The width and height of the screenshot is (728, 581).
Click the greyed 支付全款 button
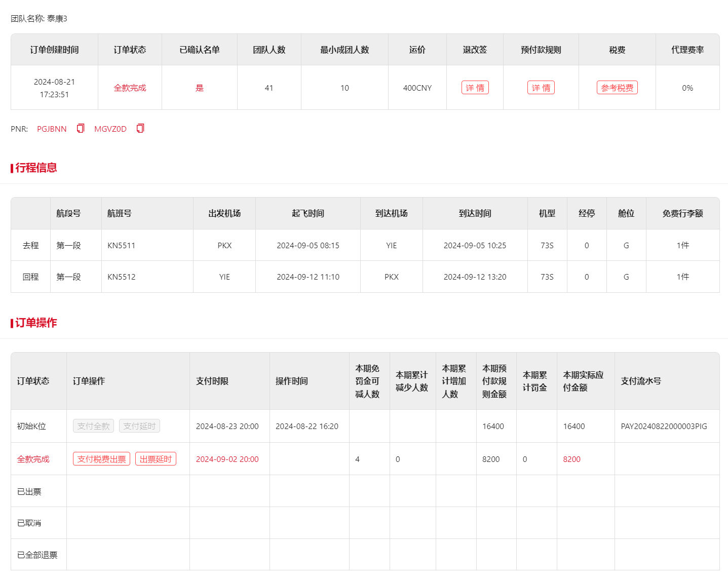tap(93, 426)
